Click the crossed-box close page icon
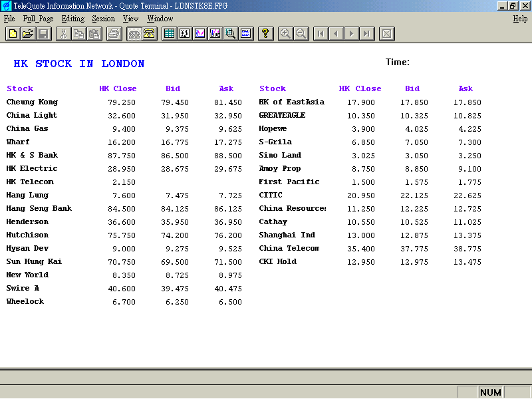Viewport: 532px width, 399px height. 387,34
